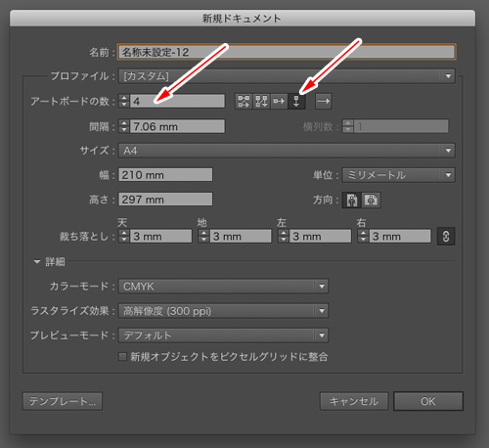Image resolution: width=489 pixels, height=448 pixels.
Task: Select Grid by Row artboard arrangement
Action: (x=244, y=102)
